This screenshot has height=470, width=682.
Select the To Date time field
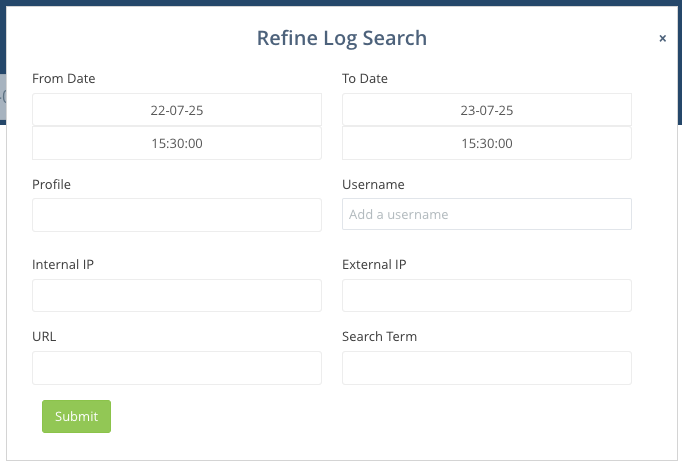tap(487, 143)
